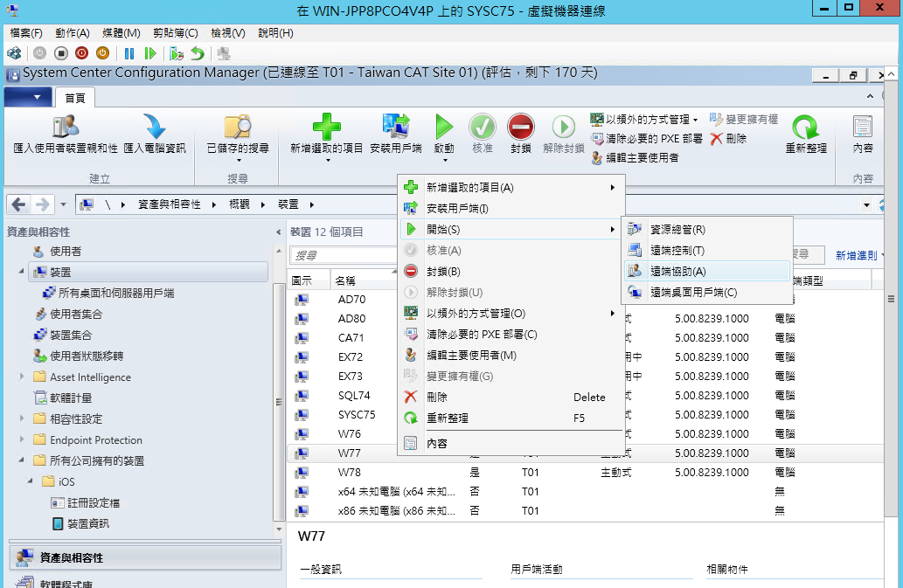Open 媒體(M) menu
The image size is (903, 588).
tap(122, 33)
